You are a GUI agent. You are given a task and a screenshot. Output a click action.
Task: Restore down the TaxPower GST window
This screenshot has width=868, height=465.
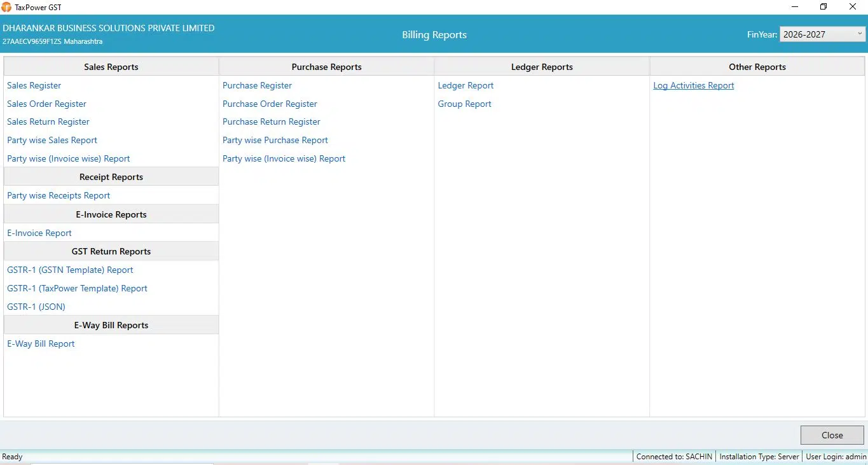tap(823, 7)
